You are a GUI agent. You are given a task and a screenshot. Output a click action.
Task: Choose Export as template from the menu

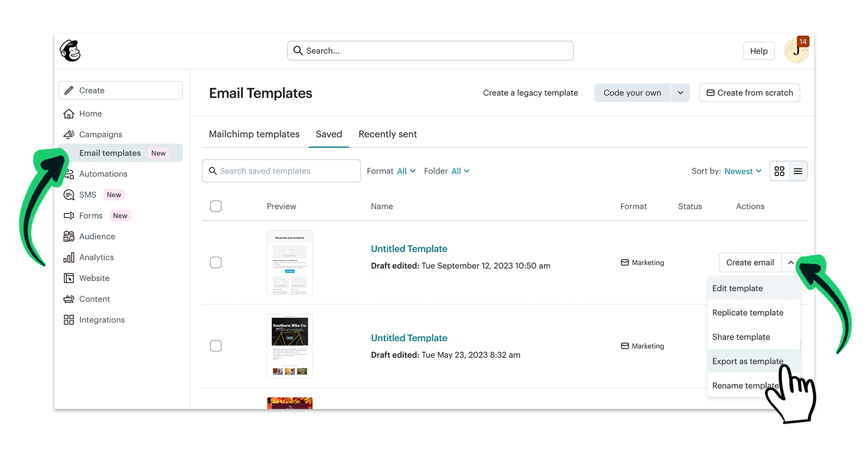point(754,361)
